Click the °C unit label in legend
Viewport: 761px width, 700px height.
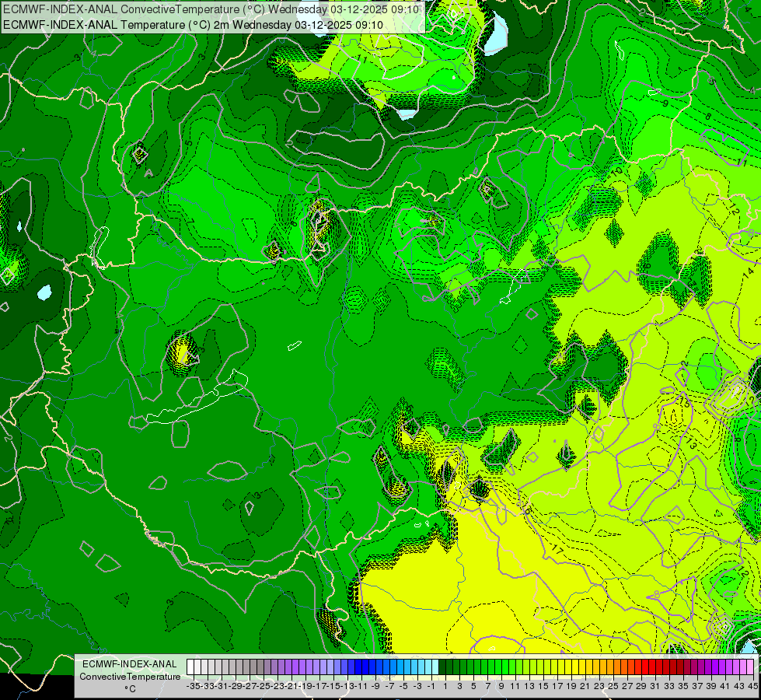point(130,689)
